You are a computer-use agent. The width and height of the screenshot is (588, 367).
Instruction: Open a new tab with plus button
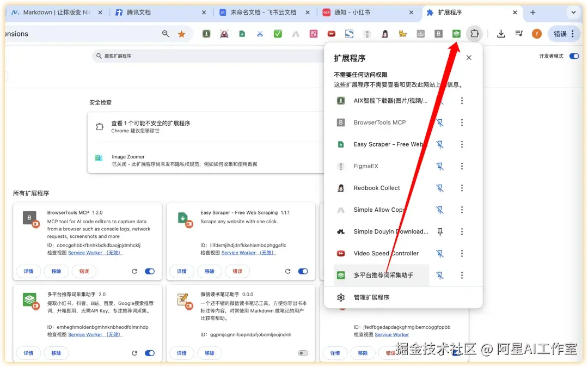pos(532,13)
